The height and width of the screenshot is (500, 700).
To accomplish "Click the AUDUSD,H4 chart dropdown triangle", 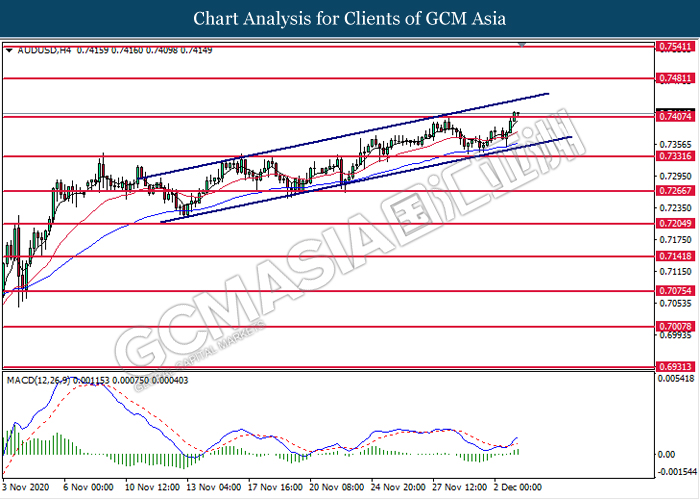I will tap(9, 50).
